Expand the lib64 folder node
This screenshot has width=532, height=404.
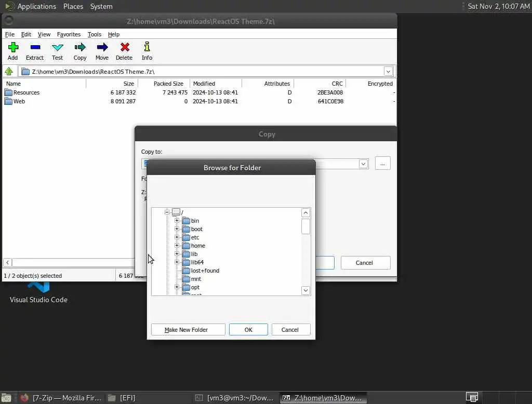(x=177, y=262)
